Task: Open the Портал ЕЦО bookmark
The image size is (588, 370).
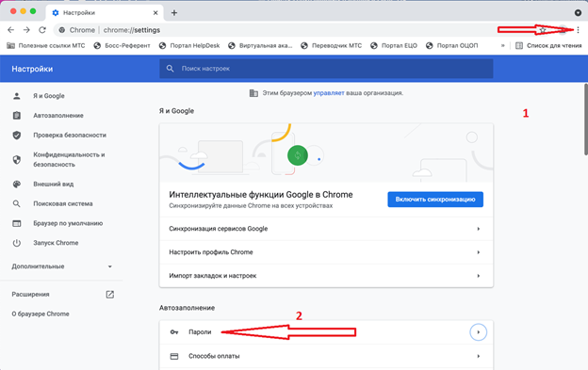Action: click(x=394, y=46)
